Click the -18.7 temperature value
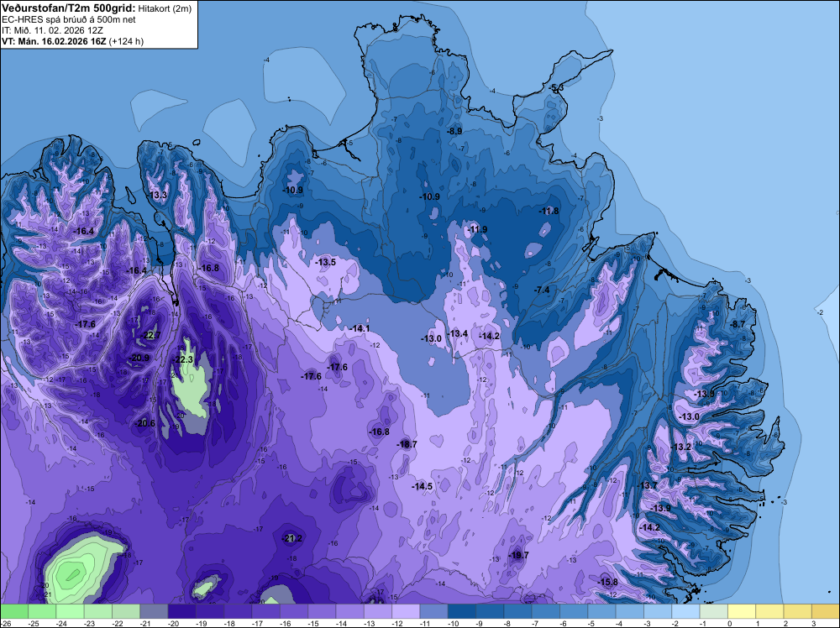 click(407, 444)
